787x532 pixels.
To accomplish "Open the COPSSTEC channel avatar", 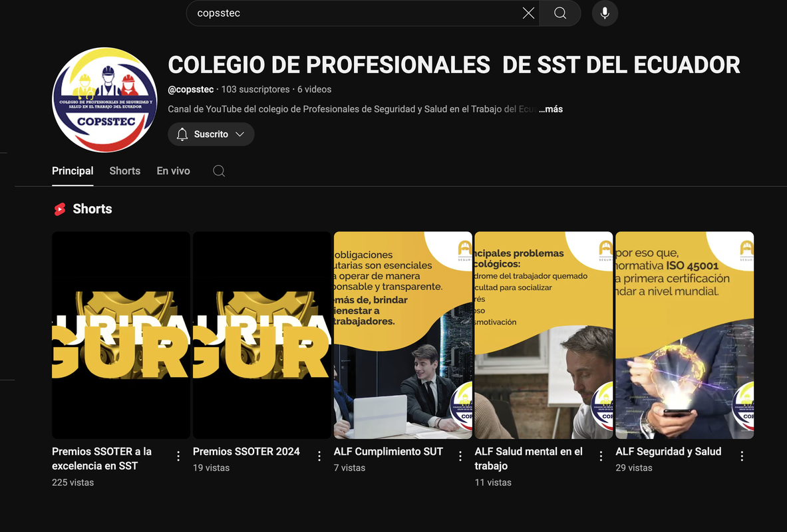I will tap(104, 99).
